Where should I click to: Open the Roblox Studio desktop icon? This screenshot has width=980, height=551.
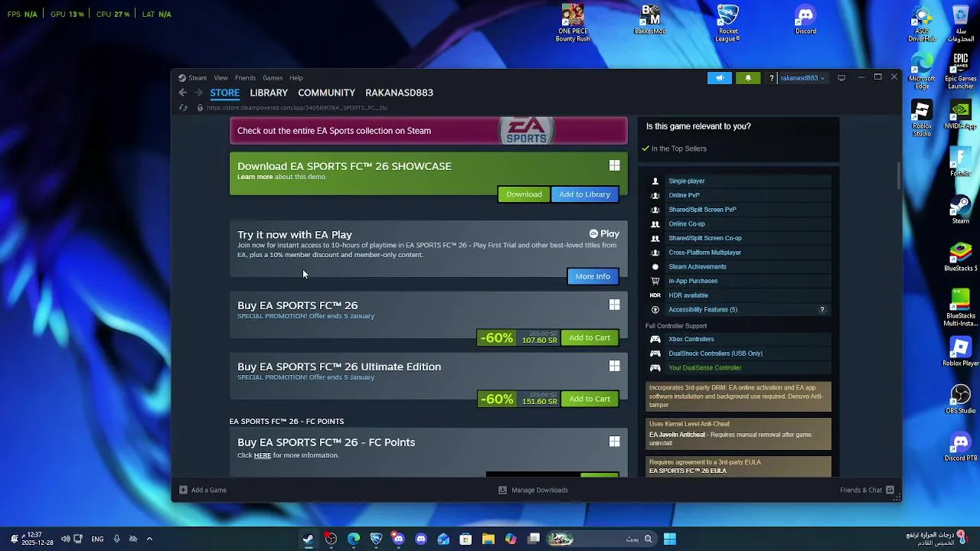pos(922,119)
